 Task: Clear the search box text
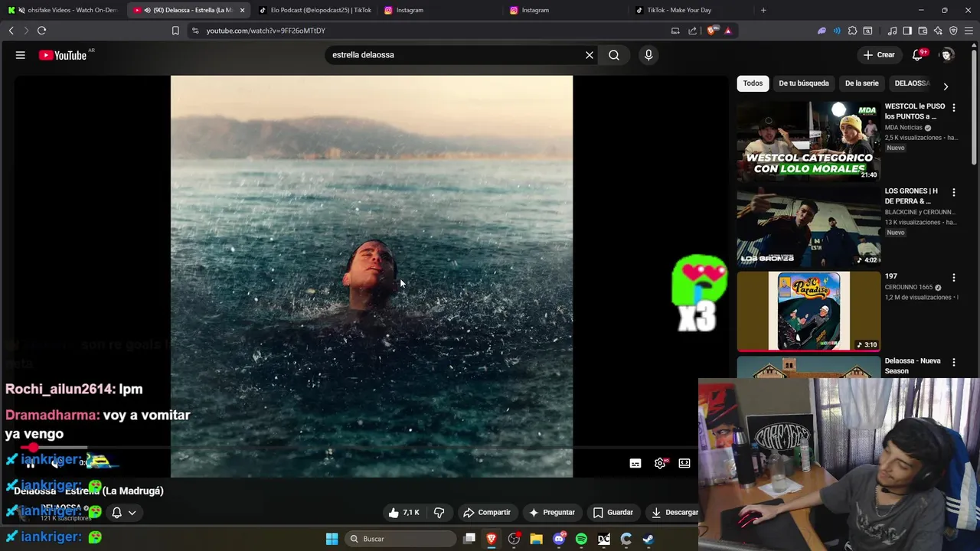(590, 55)
